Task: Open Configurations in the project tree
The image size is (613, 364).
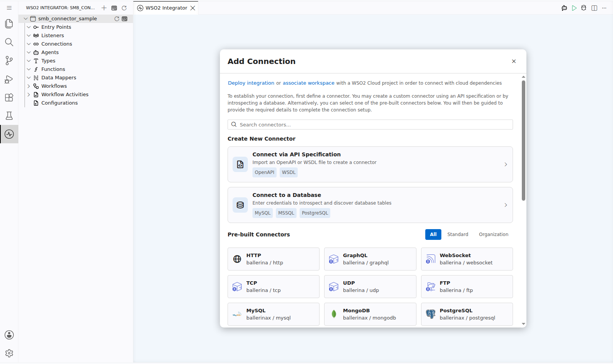Action: click(x=59, y=103)
